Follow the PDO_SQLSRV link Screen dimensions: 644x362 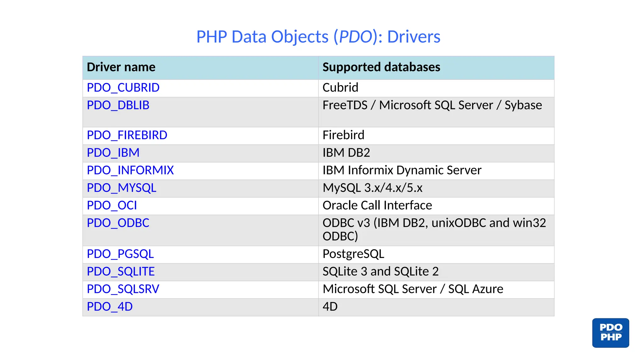pos(123,289)
